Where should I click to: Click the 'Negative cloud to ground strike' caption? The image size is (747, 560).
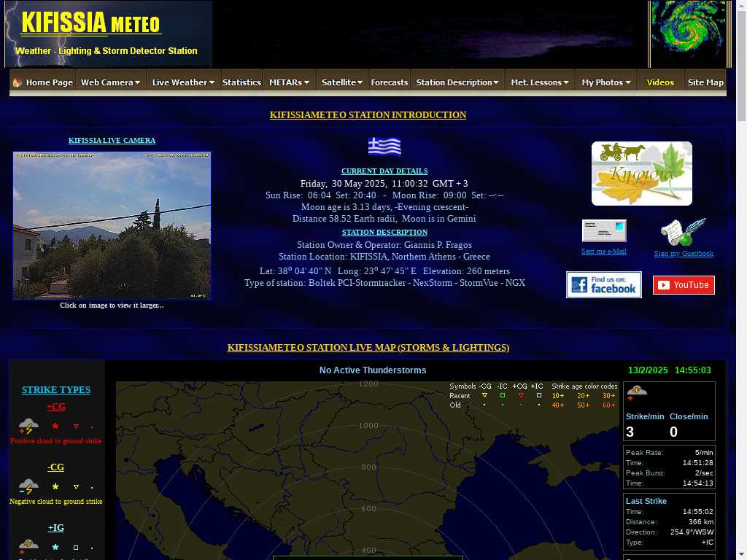coord(55,502)
